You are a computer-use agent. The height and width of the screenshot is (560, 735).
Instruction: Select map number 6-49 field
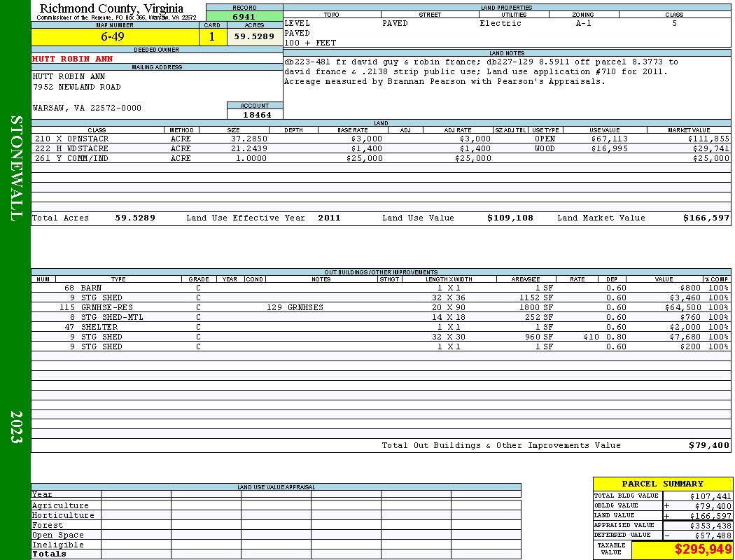[x=115, y=36]
